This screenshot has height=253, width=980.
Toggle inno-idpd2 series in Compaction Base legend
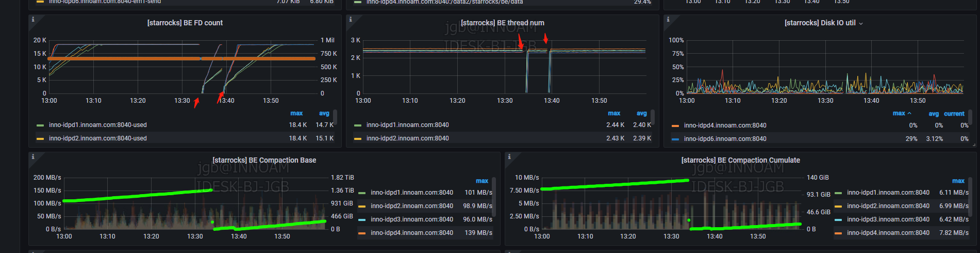click(x=412, y=206)
